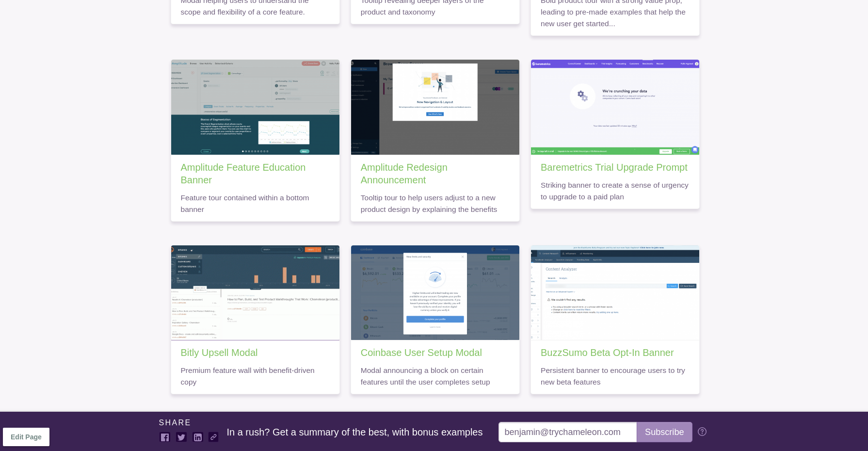
Task: Click Amplitude Redesign Announcement thumbnail
Action: 435,107
